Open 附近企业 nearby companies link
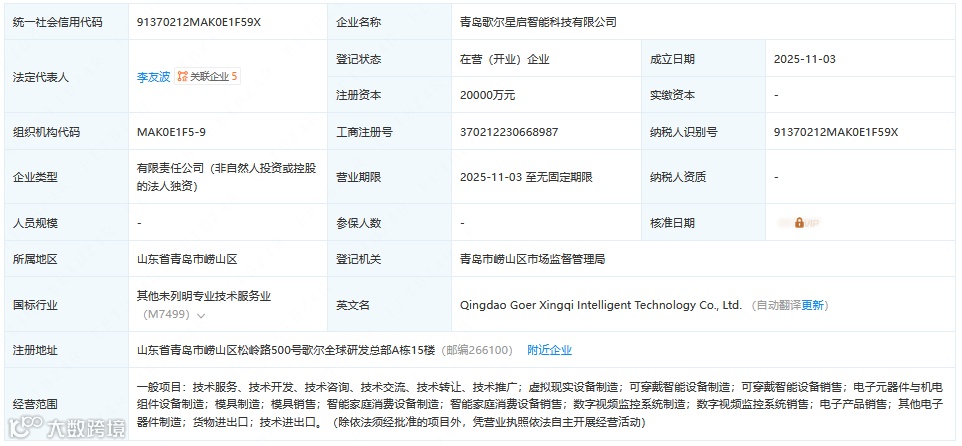The image size is (962, 446). tap(550, 350)
